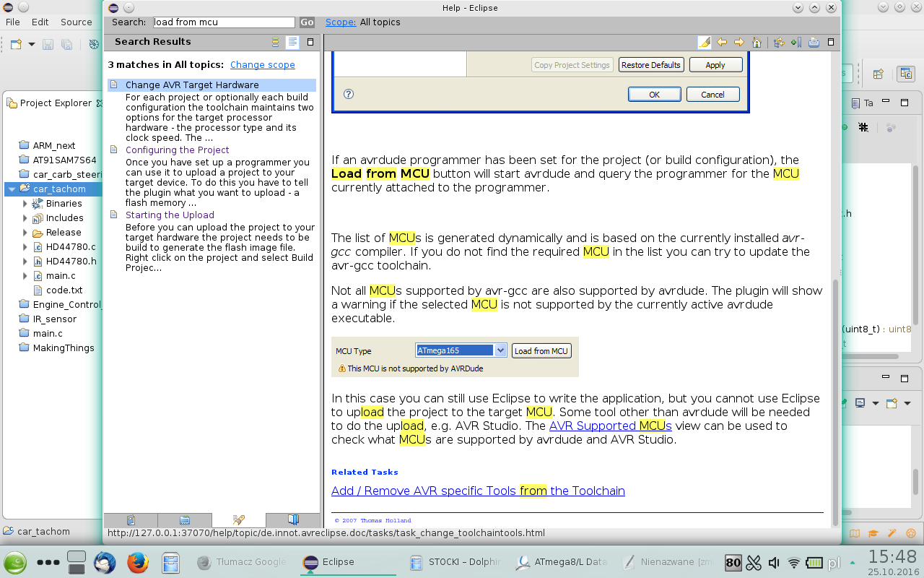Viewport: 924px width, 578px height.
Task: Switch to the help Contents tab
Action: 131,520
